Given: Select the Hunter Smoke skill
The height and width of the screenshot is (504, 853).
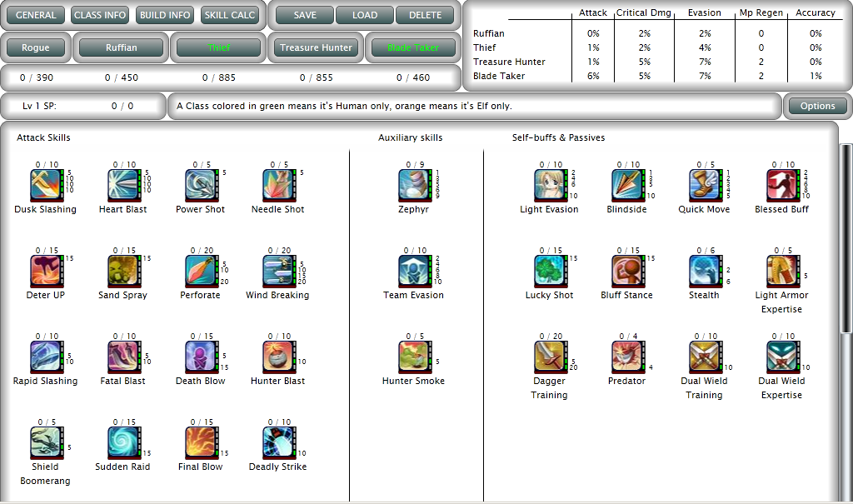Looking at the screenshot, I should tap(412, 357).
